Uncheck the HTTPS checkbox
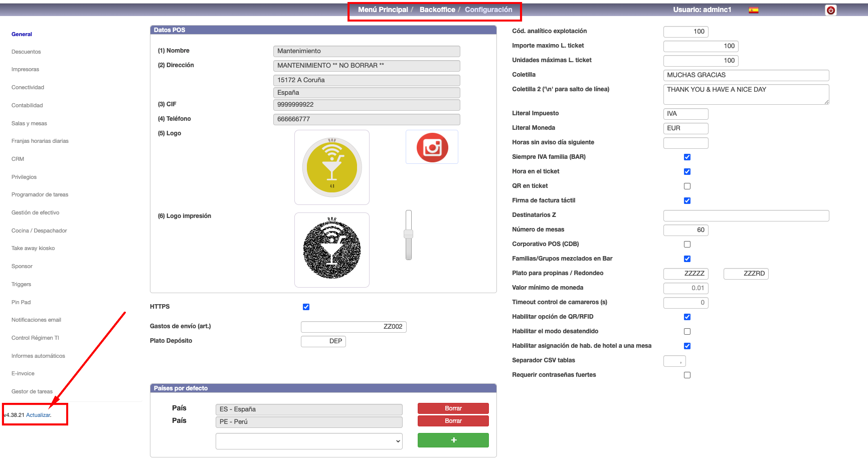This screenshot has height=462, width=868. click(306, 307)
